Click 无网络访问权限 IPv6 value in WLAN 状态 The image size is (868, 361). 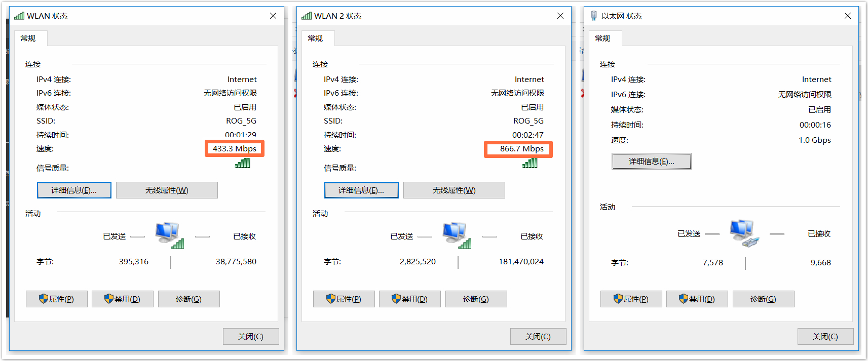tap(231, 93)
